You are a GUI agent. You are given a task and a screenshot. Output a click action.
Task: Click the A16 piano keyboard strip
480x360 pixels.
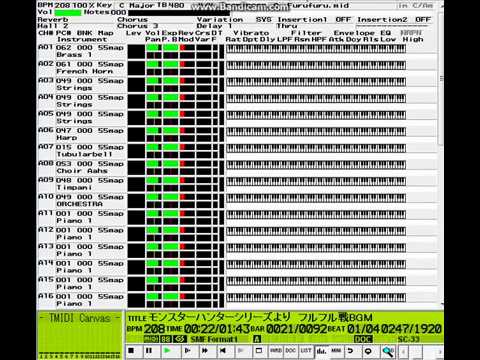(x=316, y=297)
